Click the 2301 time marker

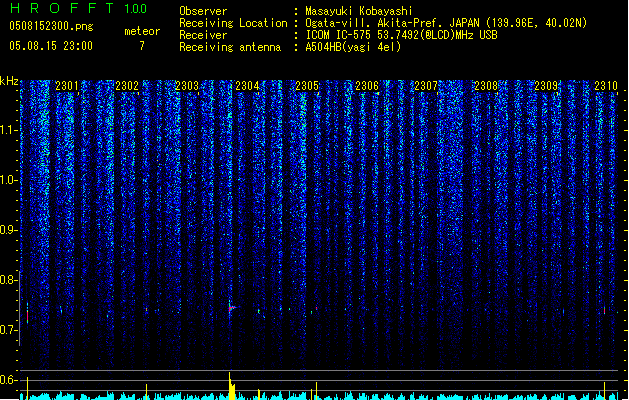pos(67,86)
